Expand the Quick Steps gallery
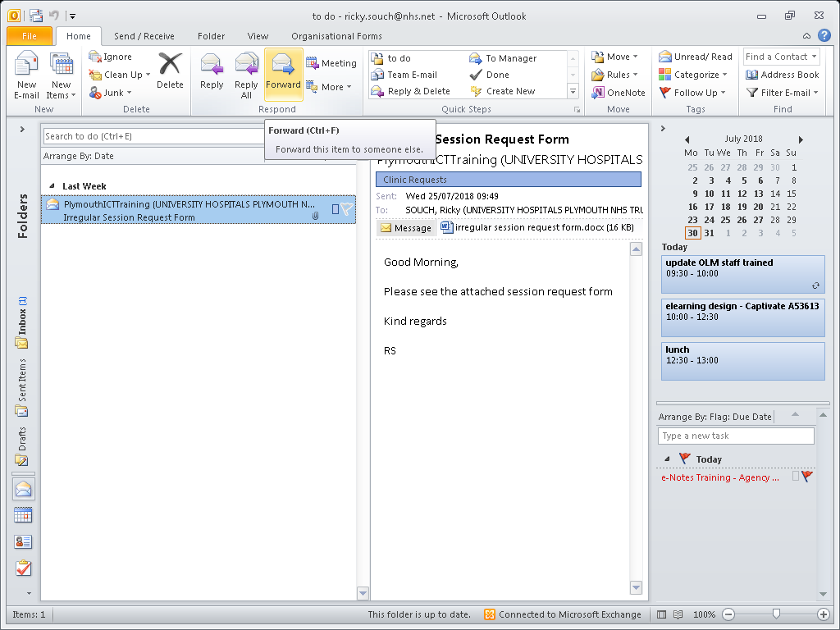 (x=573, y=91)
